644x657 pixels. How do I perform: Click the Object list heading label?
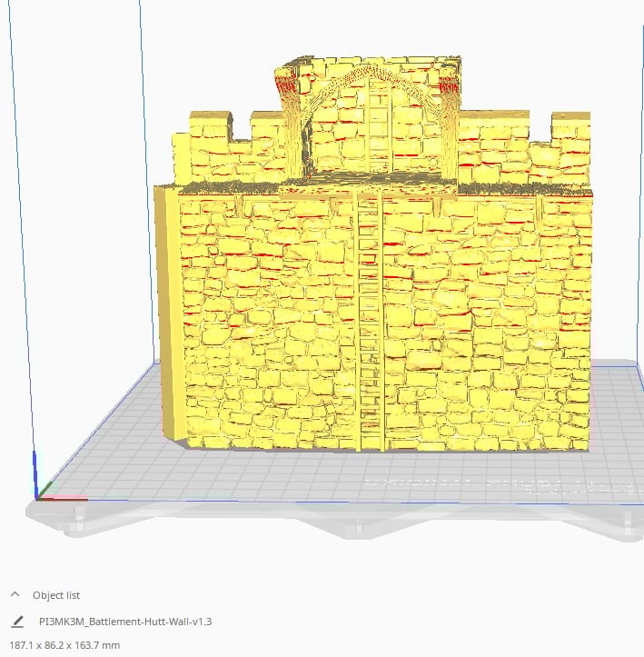pos(56,595)
